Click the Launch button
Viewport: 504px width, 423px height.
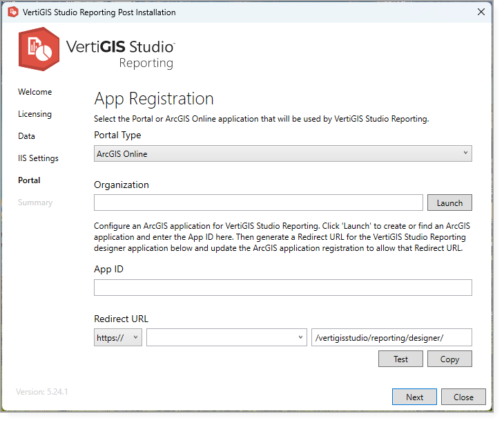449,203
